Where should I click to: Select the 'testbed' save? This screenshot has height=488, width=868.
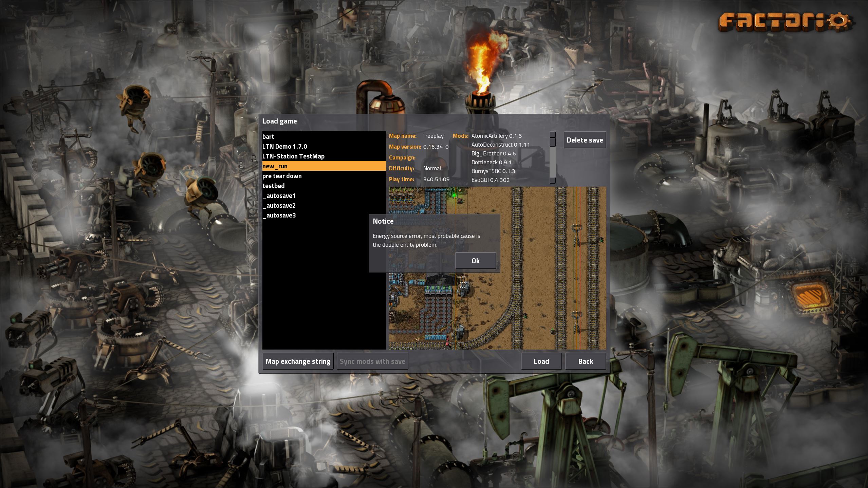click(x=324, y=186)
